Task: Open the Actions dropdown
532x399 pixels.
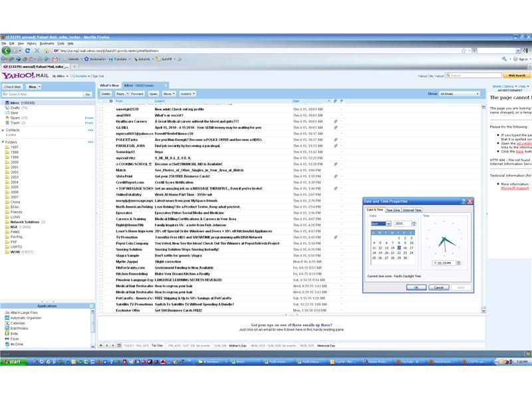Action: coord(188,94)
